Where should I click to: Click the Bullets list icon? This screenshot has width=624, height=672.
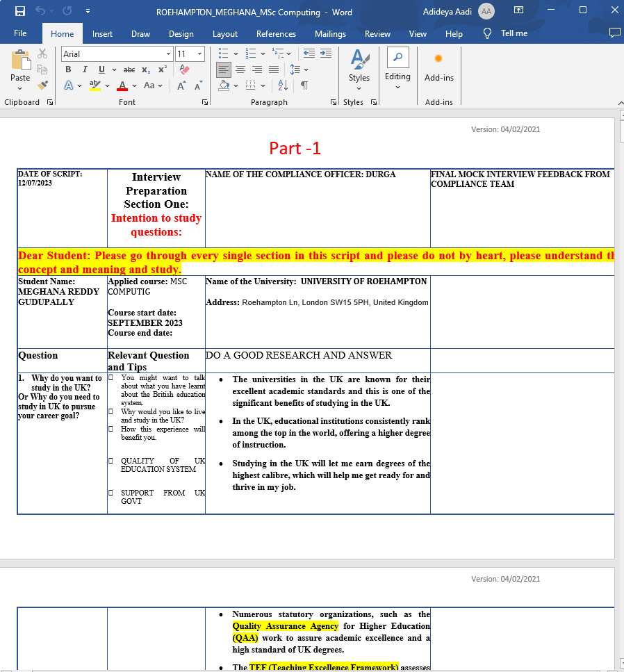coord(224,54)
